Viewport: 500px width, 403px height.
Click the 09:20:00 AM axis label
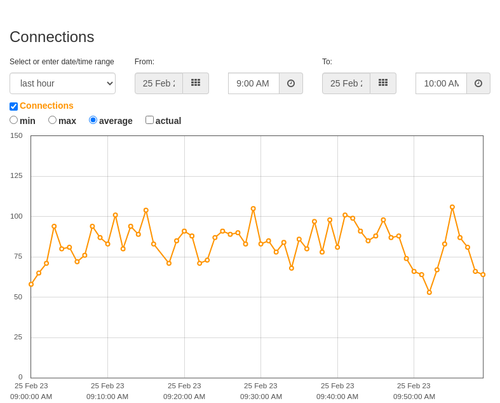[x=184, y=391]
